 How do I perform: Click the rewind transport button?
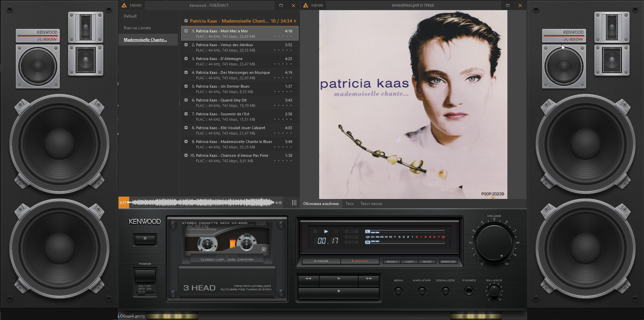click(x=308, y=281)
